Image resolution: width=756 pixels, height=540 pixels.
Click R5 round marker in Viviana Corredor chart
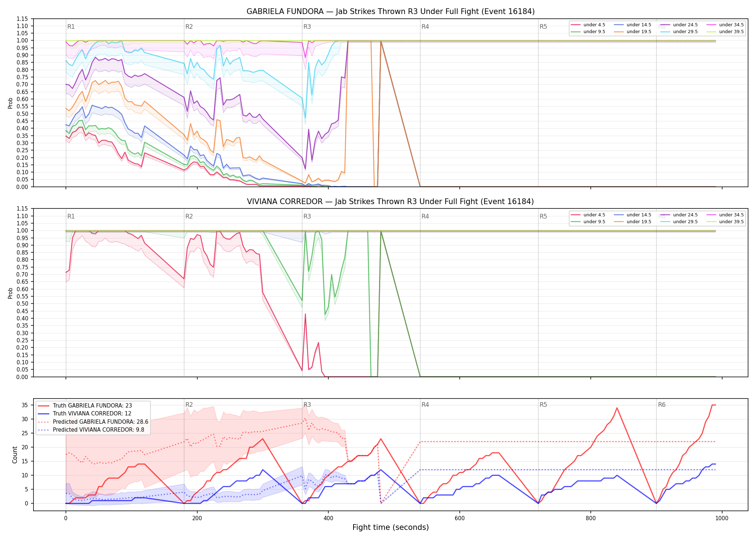(543, 216)
